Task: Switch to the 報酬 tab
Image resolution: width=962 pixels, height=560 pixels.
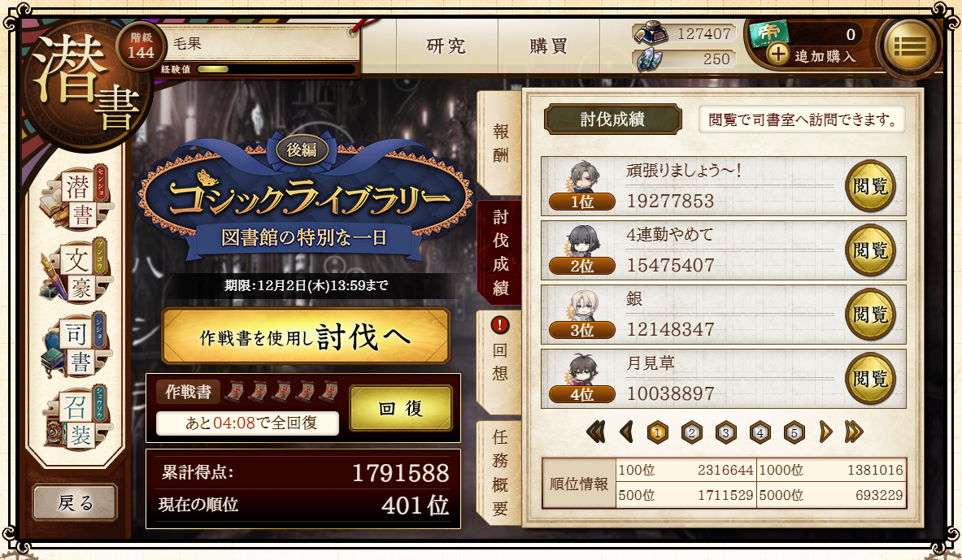Action: [x=500, y=143]
